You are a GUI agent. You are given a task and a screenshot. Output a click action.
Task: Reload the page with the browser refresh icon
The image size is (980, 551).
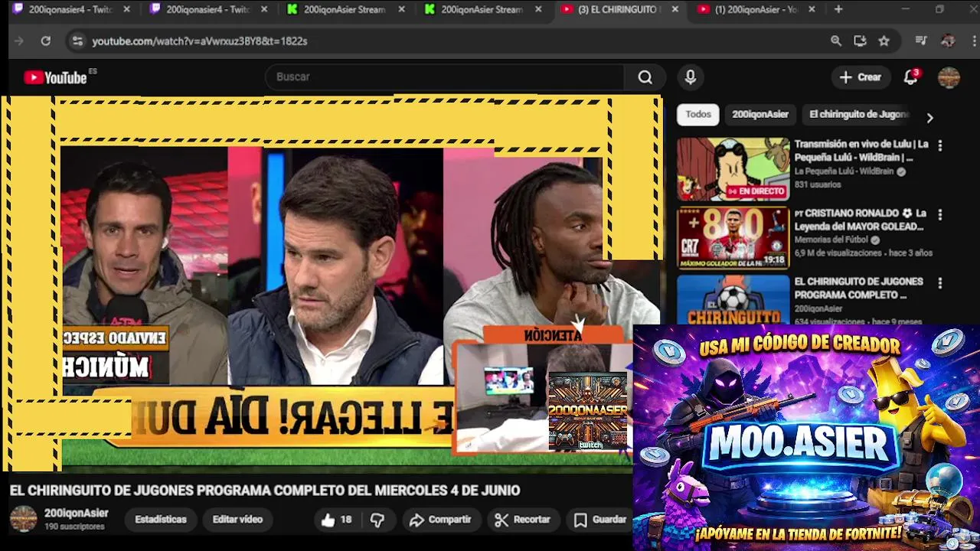click(x=45, y=41)
